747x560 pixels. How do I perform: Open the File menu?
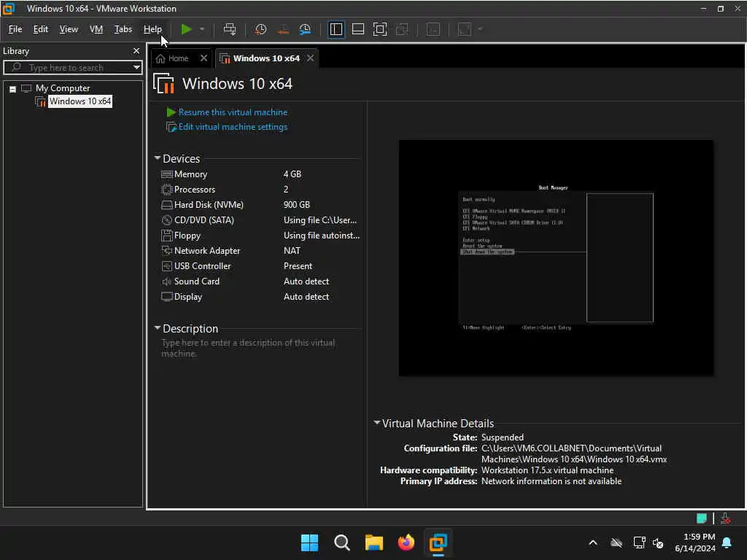15,29
